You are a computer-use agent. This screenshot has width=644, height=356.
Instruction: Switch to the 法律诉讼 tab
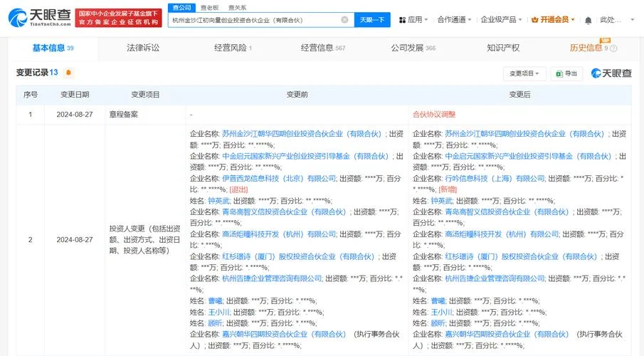click(x=143, y=48)
